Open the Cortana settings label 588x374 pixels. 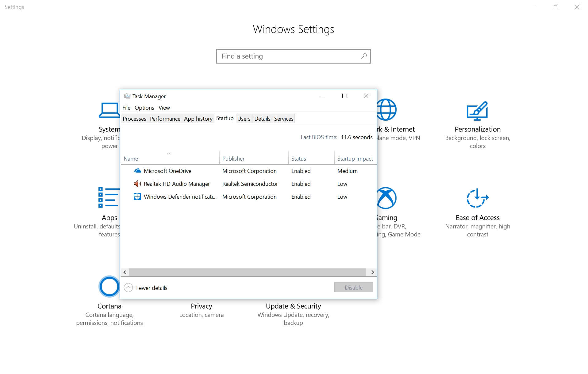109,306
